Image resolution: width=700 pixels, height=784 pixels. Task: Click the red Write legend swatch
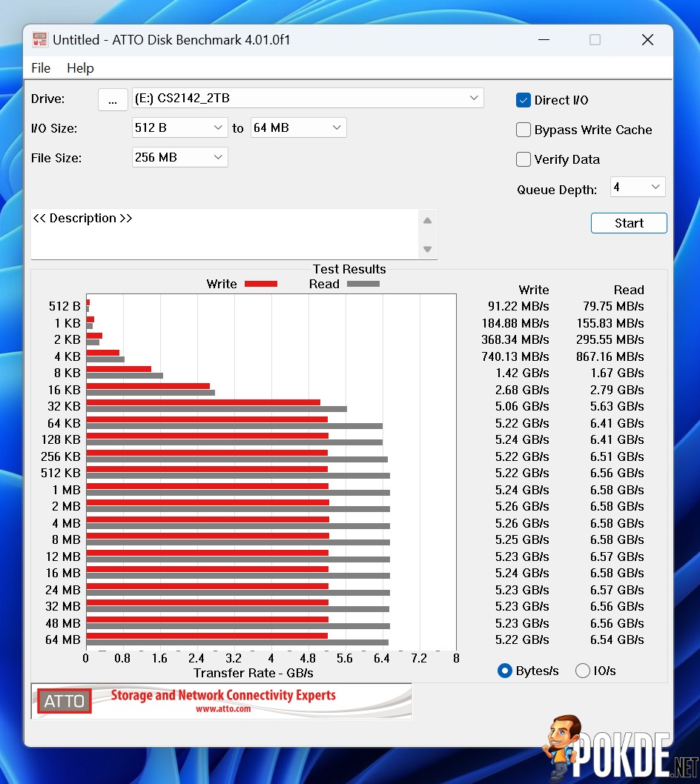click(x=261, y=284)
